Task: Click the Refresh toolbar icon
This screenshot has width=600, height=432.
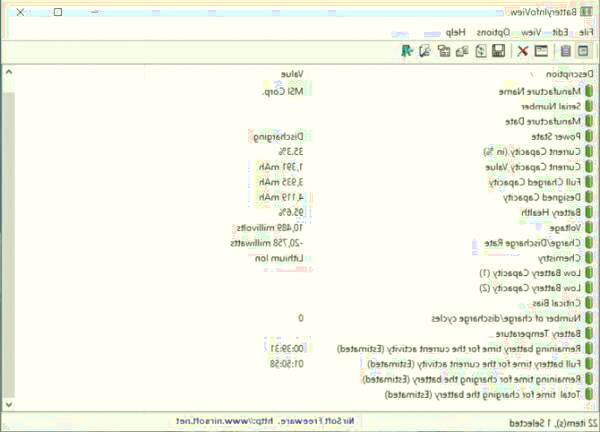Action: coord(480,50)
